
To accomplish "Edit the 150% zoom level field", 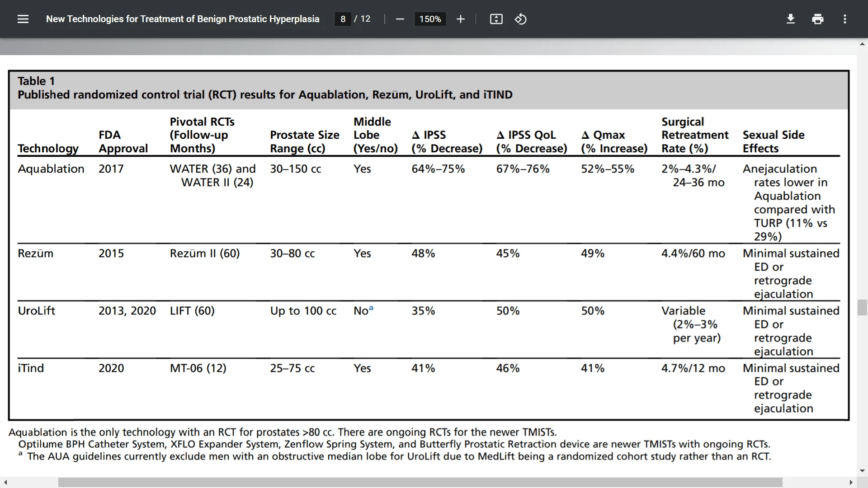I will point(430,19).
